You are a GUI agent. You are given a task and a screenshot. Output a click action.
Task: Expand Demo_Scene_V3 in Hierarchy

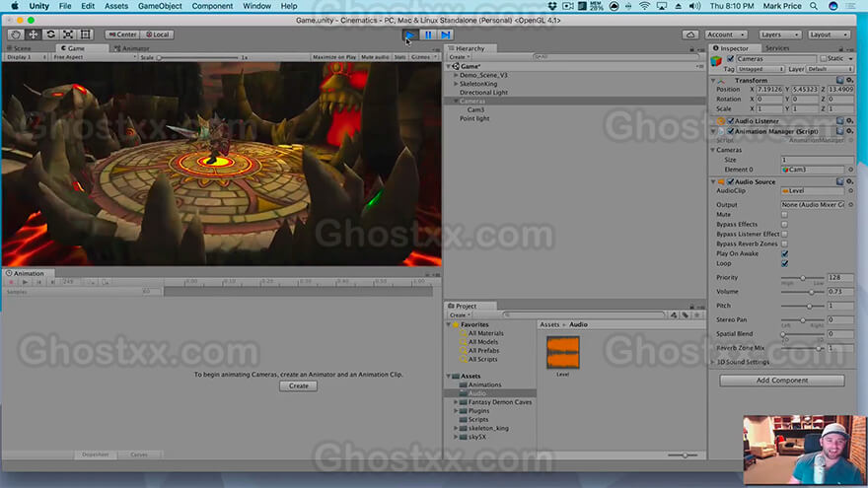tap(456, 75)
